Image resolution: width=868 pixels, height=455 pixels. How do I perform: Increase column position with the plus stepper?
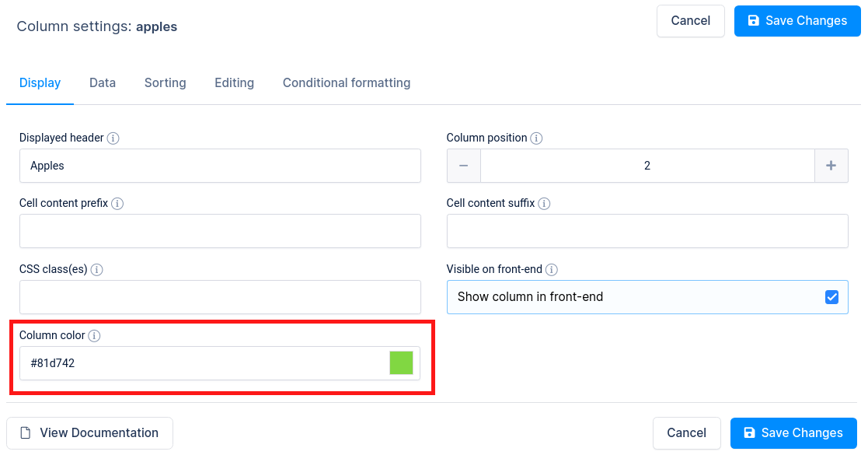(x=831, y=166)
